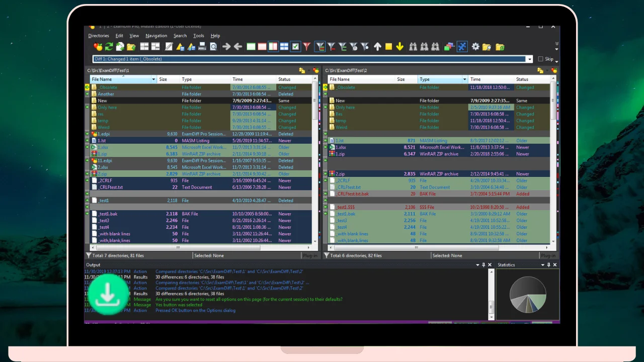Screen dimensions: 644x362
Task: Click the funnel with red minus icon
Action: pos(332,47)
